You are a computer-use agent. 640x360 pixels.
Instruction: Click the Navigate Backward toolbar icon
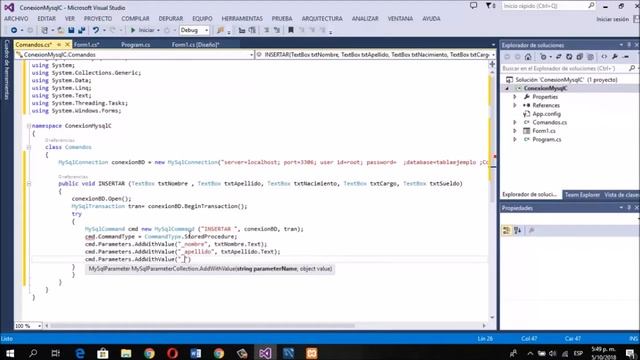14,30
